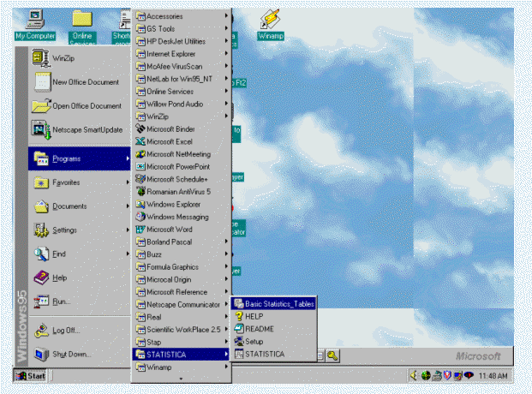Open the Buzz program group
532x394 pixels.
tap(182, 254)
